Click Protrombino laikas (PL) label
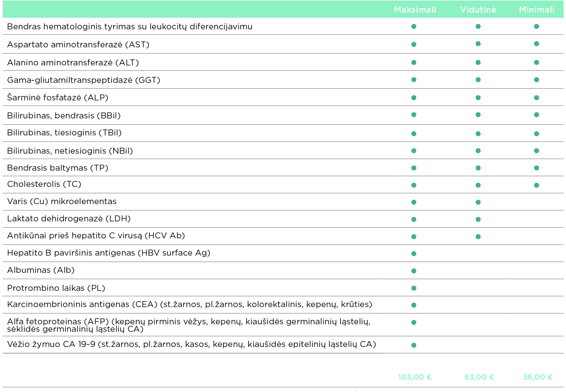Image resolution: width=566 pixels, height=392 pixels. point(56,288)
